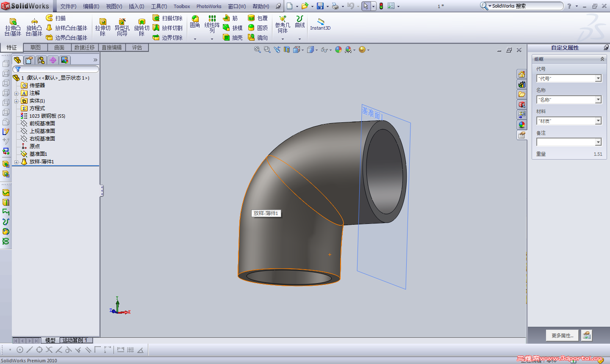Open the ConfigurationManager tab icon

tap(41, 60)
